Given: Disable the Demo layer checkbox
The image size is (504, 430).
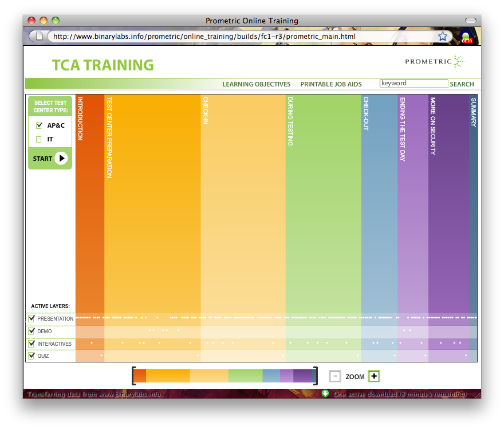Looking at the screenshot, I should pyautogui.click(x=31, y=331).
